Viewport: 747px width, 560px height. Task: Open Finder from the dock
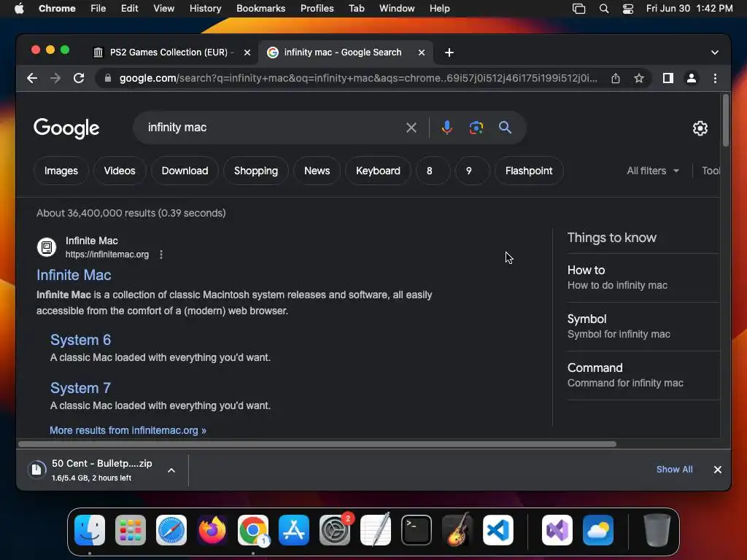click(90, 530)
